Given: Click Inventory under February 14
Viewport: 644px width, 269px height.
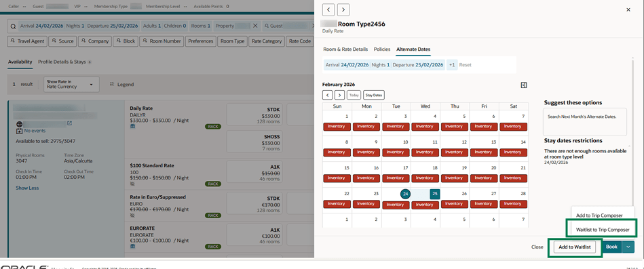Looking at the screenshot, I should tap(512, 152).
